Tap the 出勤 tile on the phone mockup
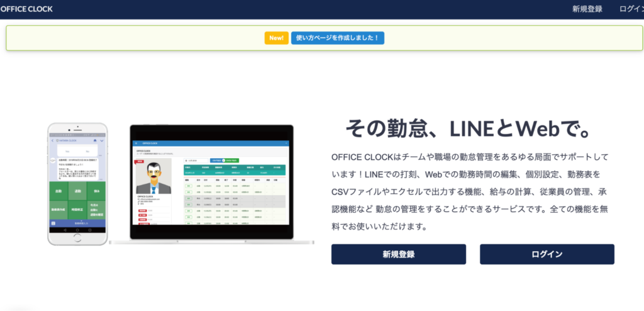 coord(60,191)
